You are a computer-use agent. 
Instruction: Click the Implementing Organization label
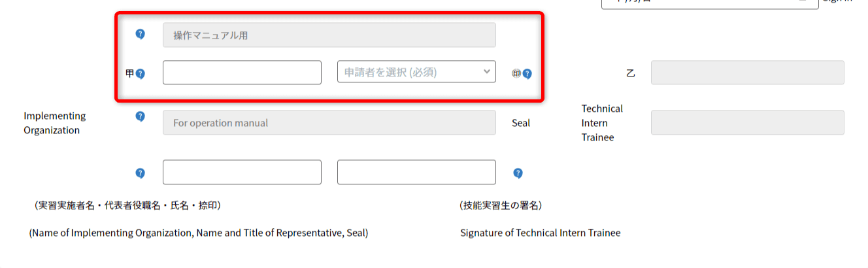[x=54, y=123]
